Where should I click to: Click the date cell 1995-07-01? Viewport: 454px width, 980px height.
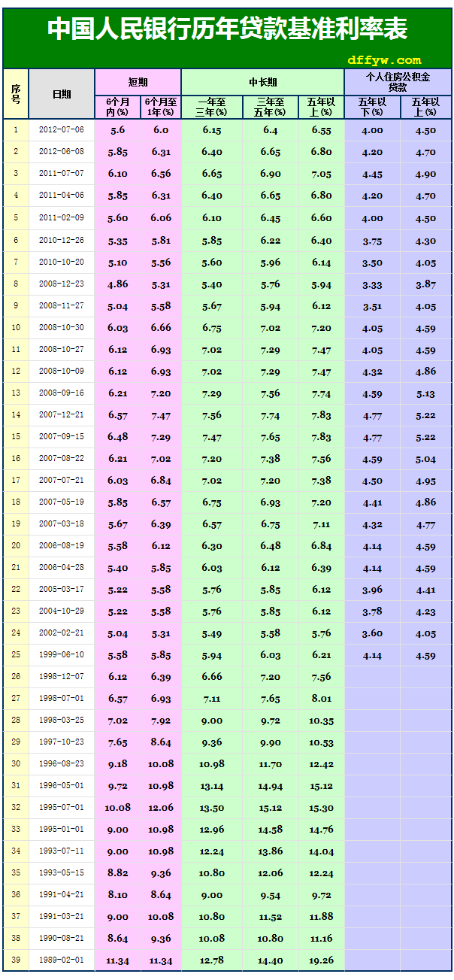pos(62,808)
